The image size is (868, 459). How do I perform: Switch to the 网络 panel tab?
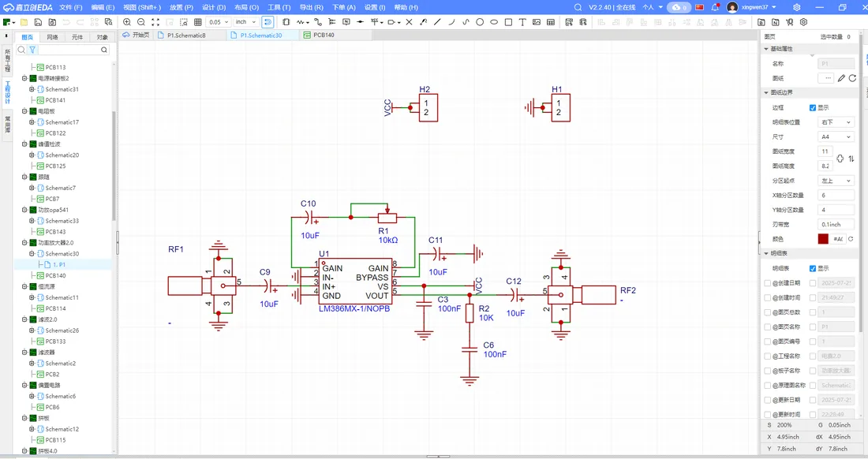tap(52, 37)
